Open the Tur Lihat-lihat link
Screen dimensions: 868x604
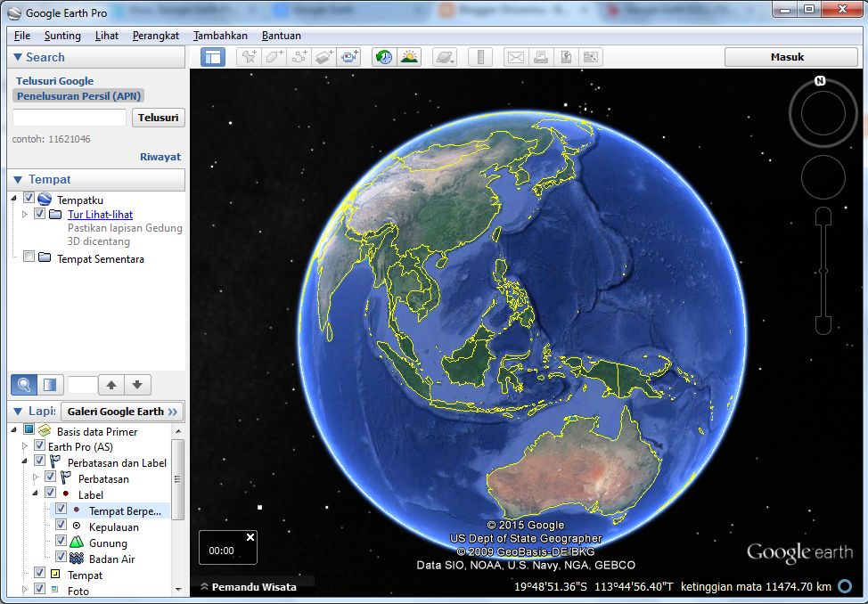coord(100,215)
